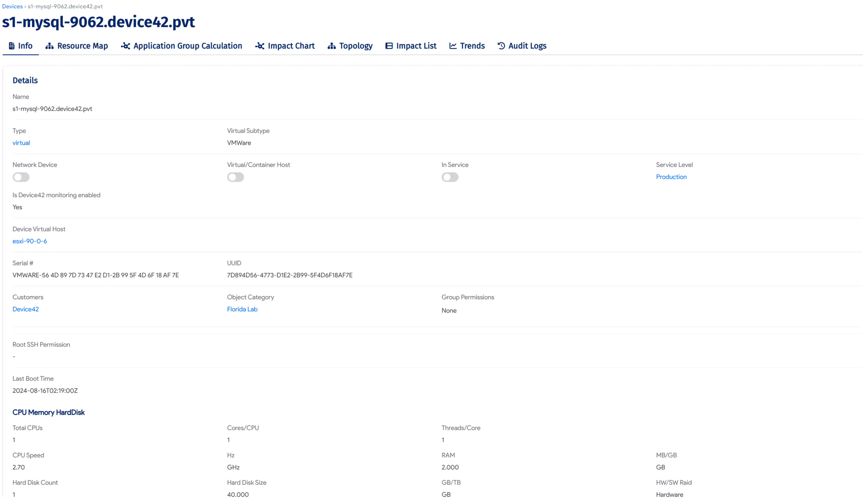This screenshot has height=504, width=863.
Task: Click the VMWare virtual subtype value
Action: tap(239, 143)
